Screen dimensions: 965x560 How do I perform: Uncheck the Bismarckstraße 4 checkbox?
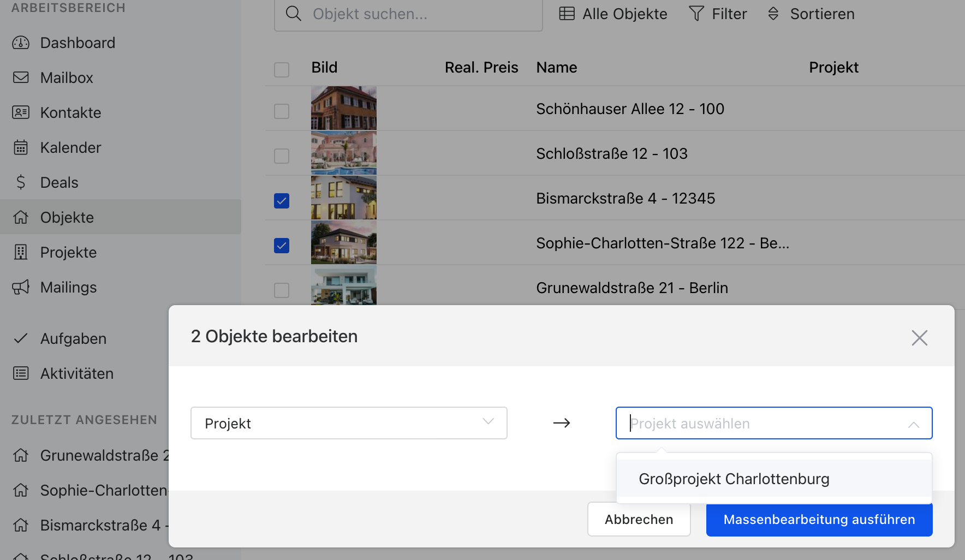282,201
